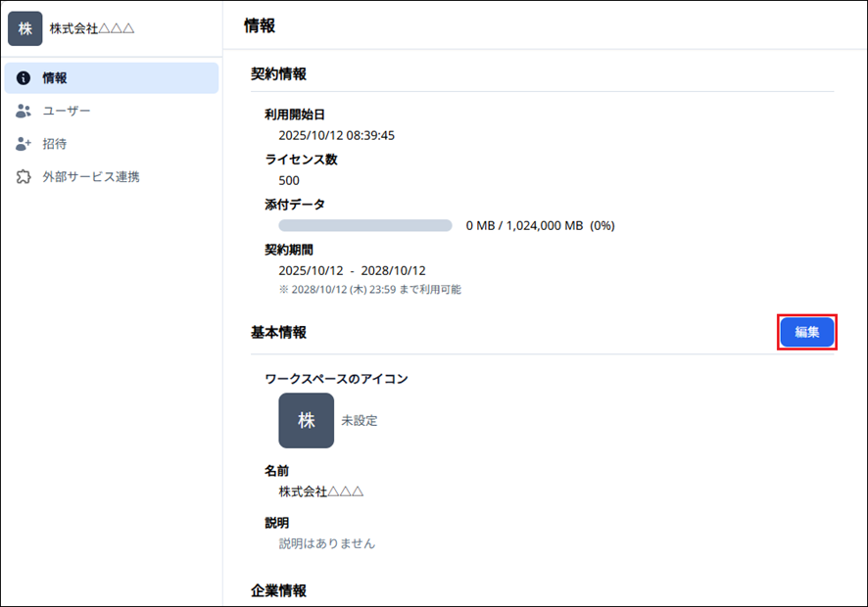The height and width of the screenshot is (607, 868).
Task: Click the 契約期間 date range 2025/10/12 - 2028/10/12
Action: 352,270
